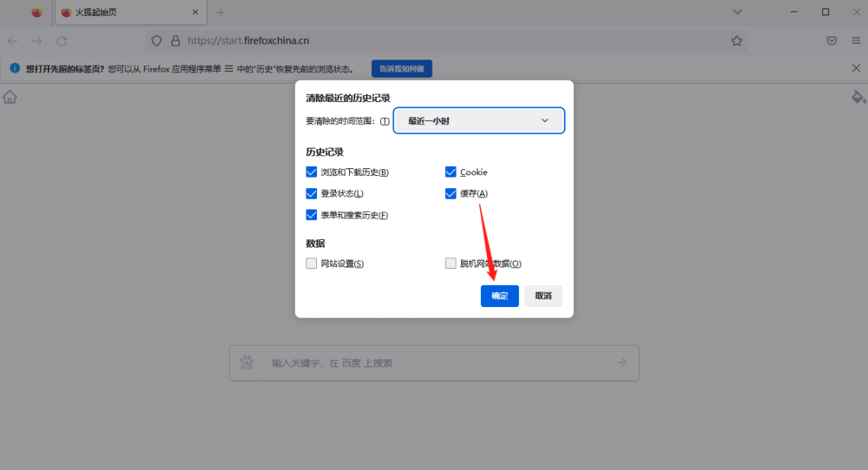Open the list all tabs chevron
This screenshot has width=868, height=470.
(738, 11)
